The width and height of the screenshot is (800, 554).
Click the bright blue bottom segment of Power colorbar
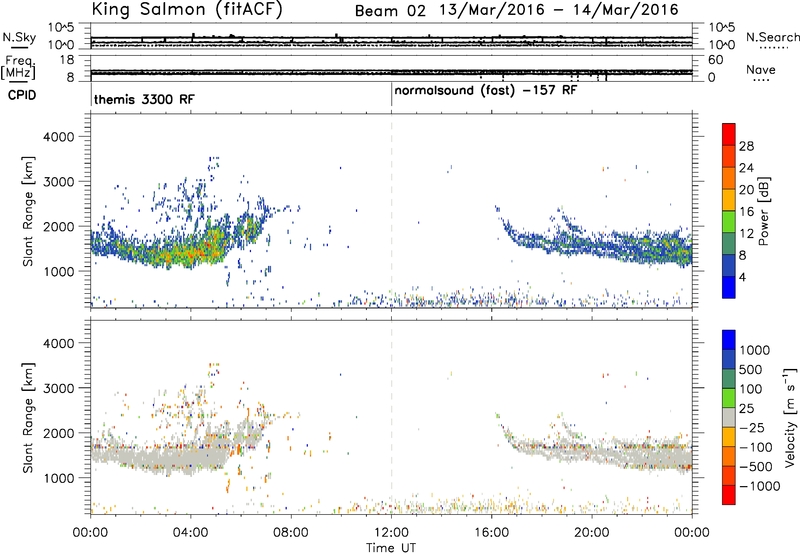(x=729, y=287)
